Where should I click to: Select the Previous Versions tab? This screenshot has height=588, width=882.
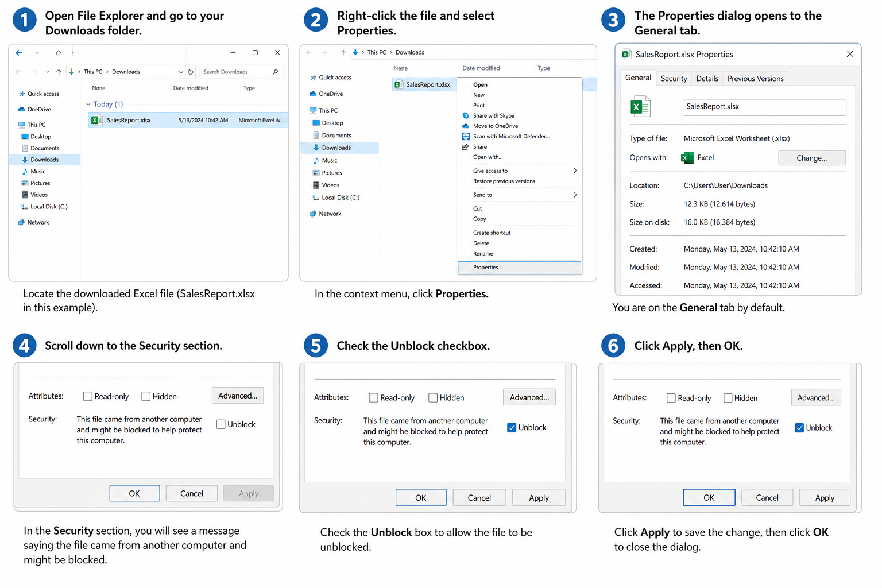click(755, 79)
